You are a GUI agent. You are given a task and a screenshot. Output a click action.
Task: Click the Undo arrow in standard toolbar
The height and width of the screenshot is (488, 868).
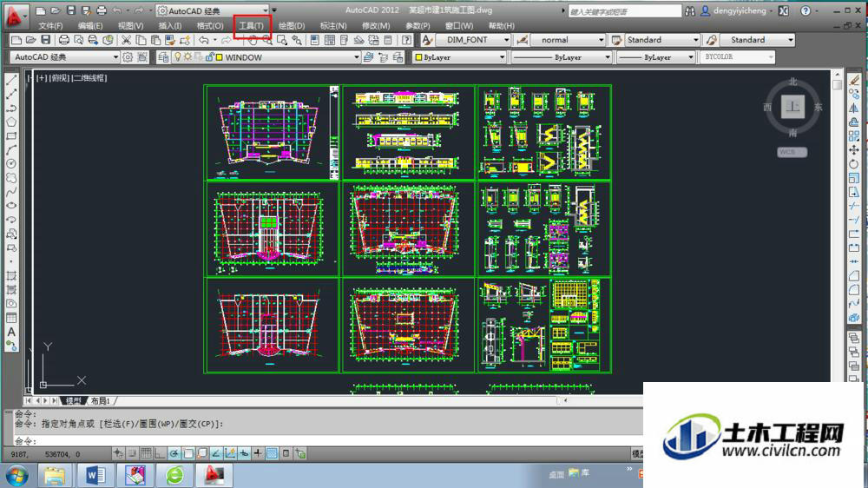pos(204,40)
